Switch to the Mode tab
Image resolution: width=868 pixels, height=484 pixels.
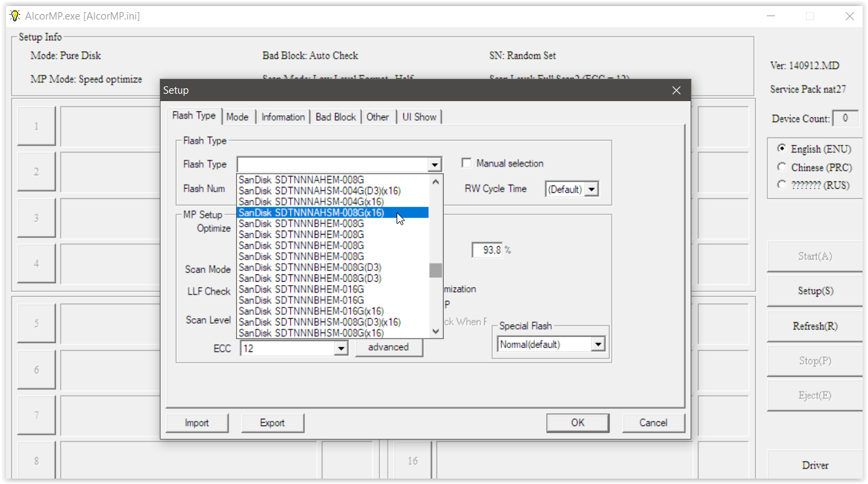[x=237, y=117]
